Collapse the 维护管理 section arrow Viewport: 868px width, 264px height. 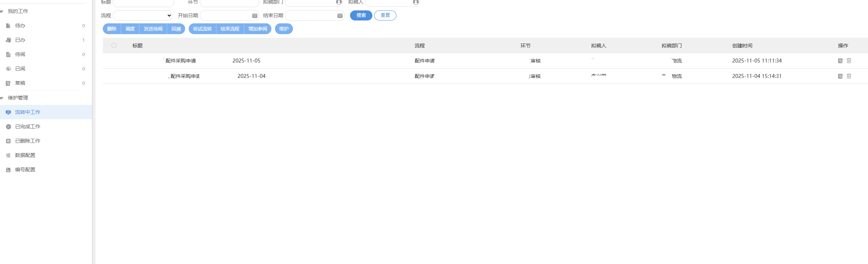coord(2,98)
